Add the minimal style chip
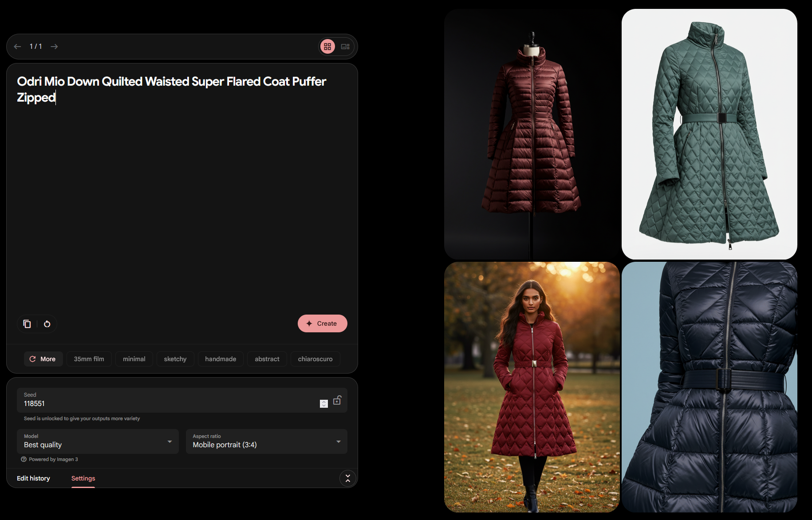812x520 pixels. point(134,359)
